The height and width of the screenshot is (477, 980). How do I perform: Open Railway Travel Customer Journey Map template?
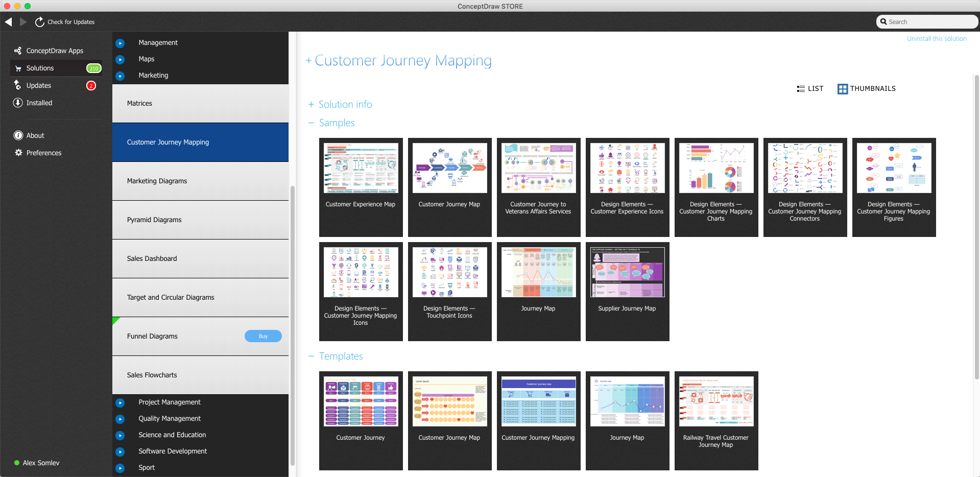tap(716, 420)
